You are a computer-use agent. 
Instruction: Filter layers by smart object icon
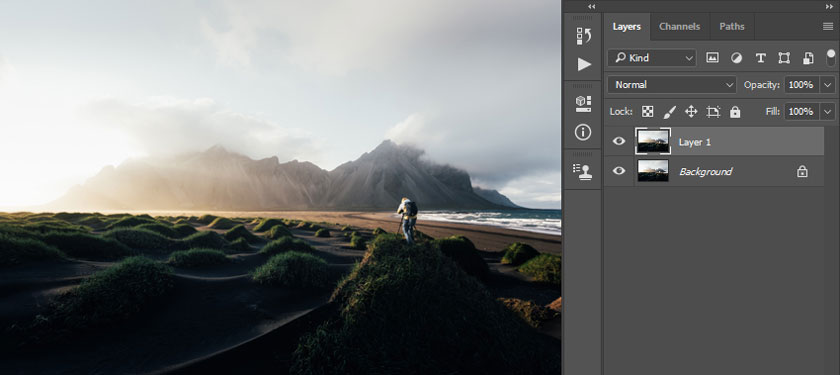(808, 58)
